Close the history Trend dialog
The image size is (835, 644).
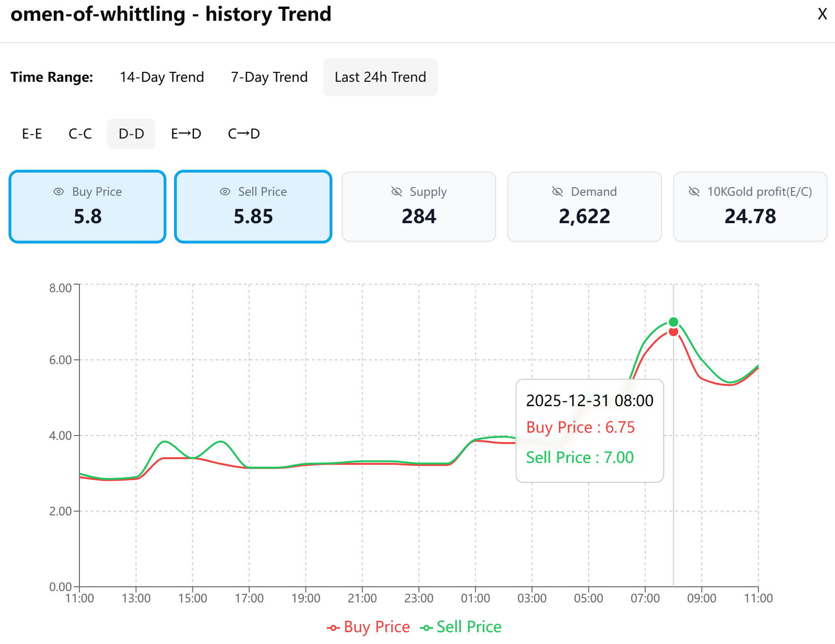pos(822,14)
